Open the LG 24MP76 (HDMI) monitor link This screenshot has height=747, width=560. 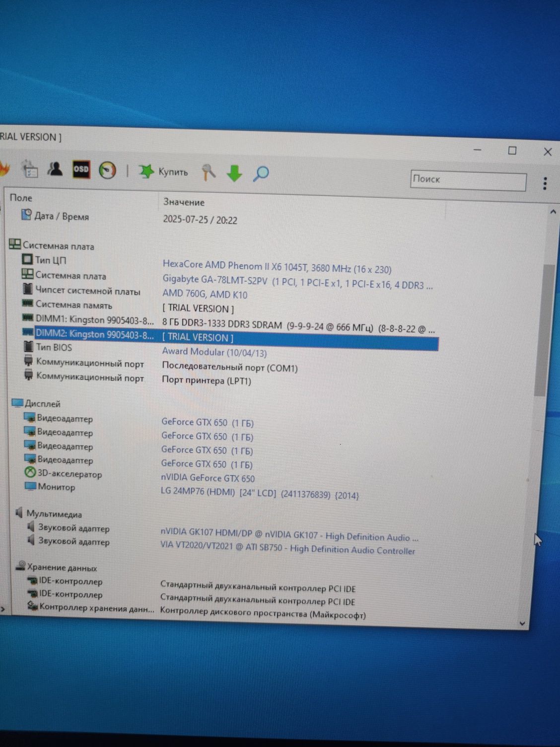point(260,494)
